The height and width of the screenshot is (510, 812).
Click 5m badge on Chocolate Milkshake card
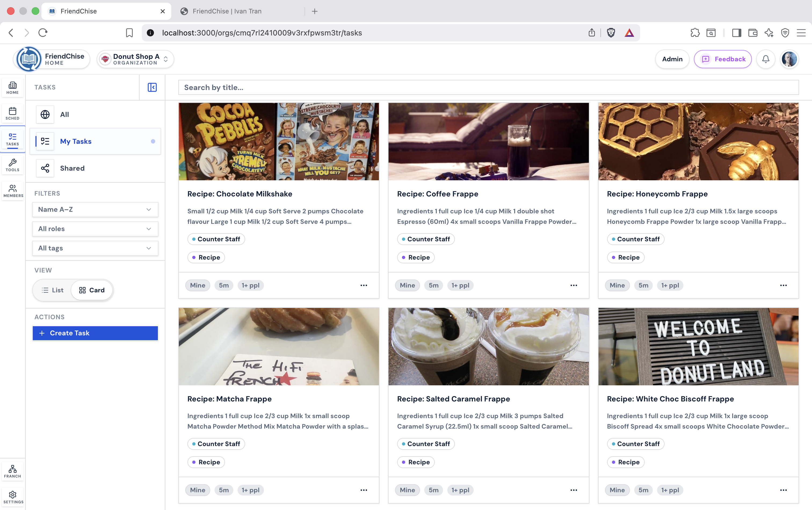click(x=224, y=285)
